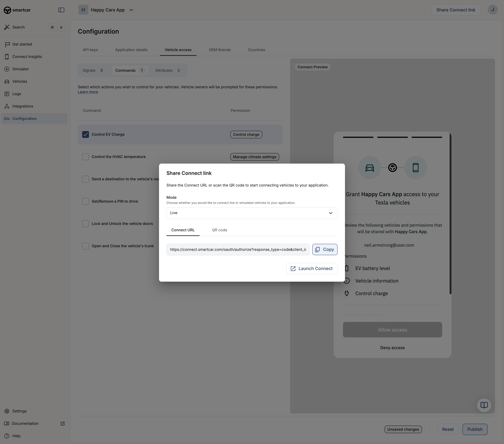Click the Copy clipboard icon

click(318, 249)
